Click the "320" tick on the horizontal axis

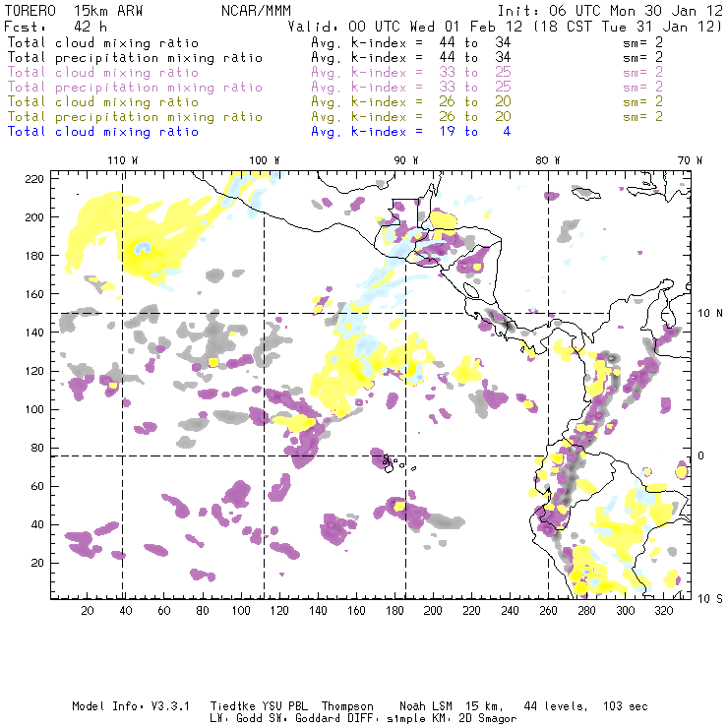663,611
